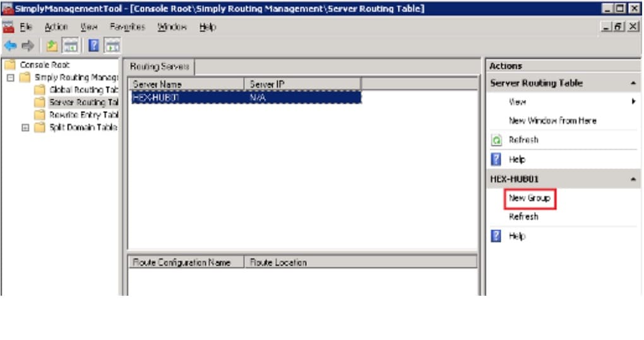Collapse the Server Routing Table actions section

[633, 83]
